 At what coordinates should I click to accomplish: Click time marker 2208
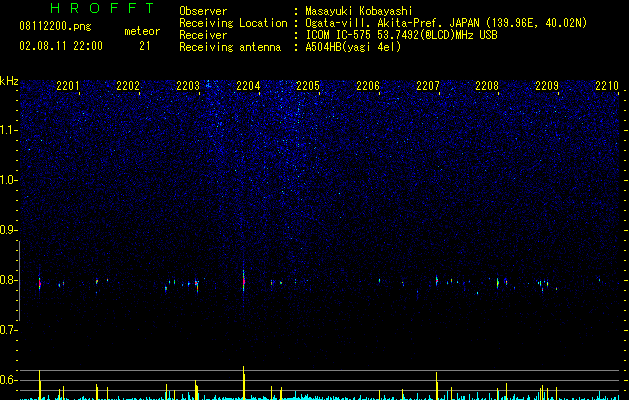487,86
